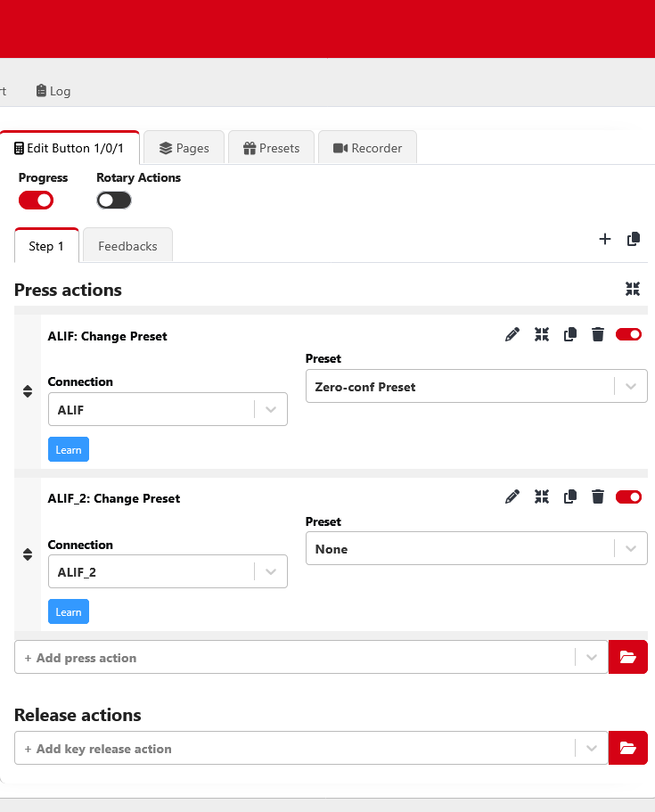Disable the ALIF: Change Preset action toggle
Viewport: 655px width, 812px height.
628,335
